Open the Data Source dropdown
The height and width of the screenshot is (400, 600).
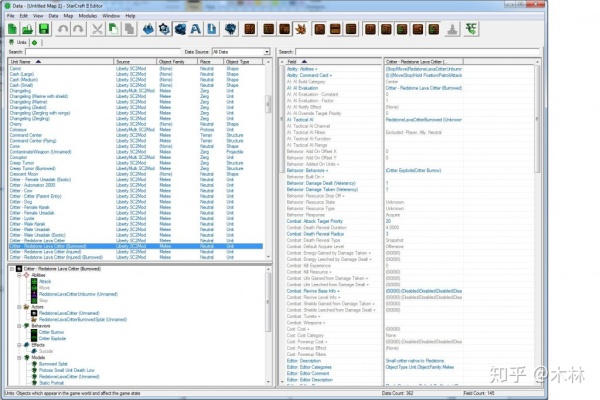click(241, 52)
